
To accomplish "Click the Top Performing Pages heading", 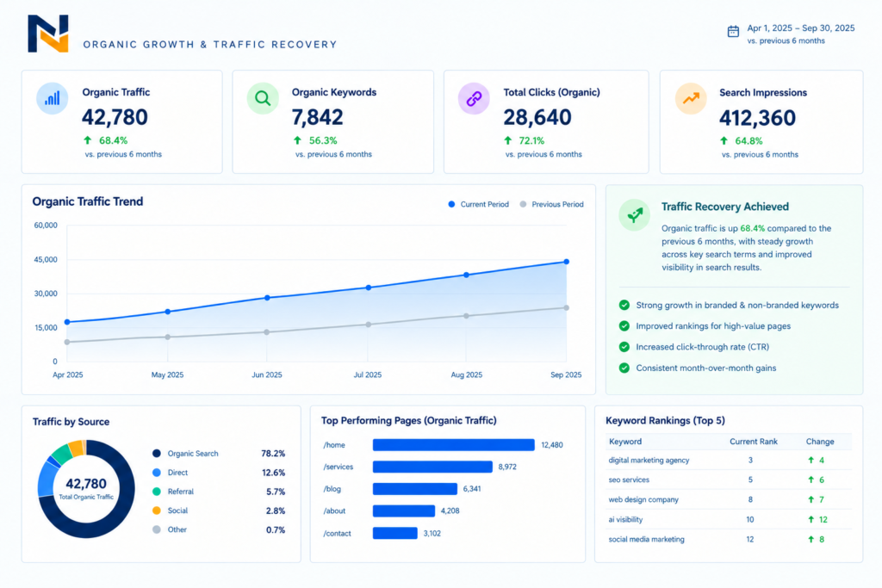I will [409, 420].
